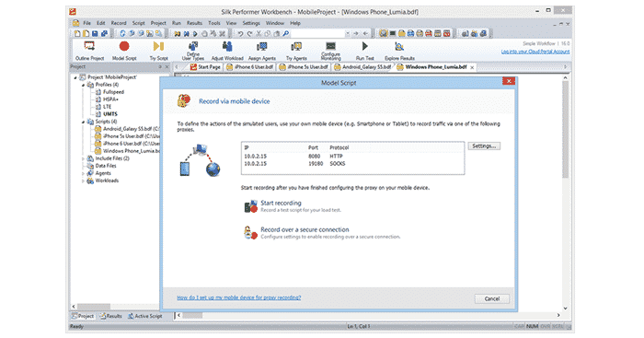Click the Cut scissors toolbar icon

click(x=259, y=34)
